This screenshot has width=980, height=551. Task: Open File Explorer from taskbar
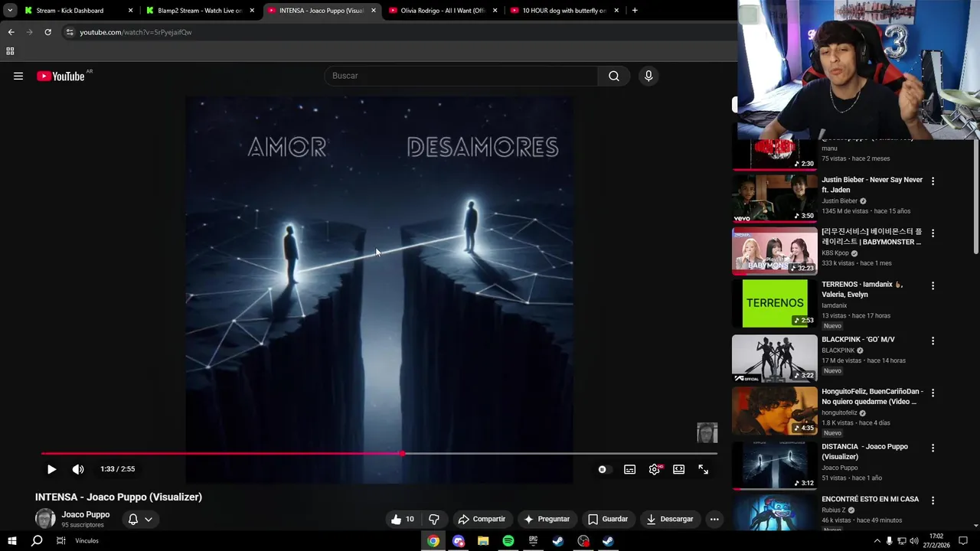click(483, 541)
